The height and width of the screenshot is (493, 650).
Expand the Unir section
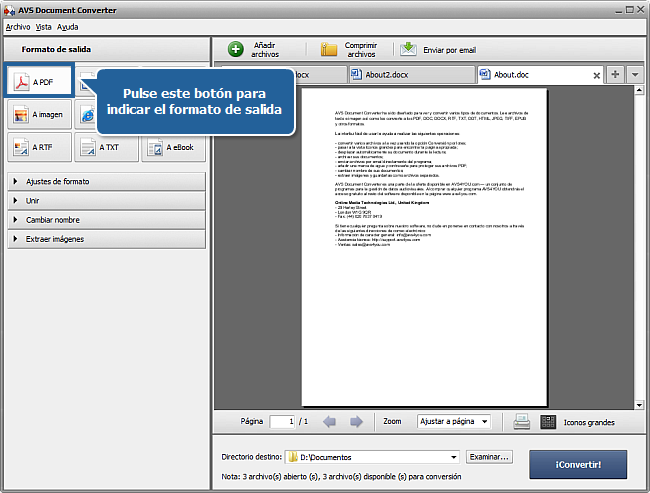[x=107, y=201]
